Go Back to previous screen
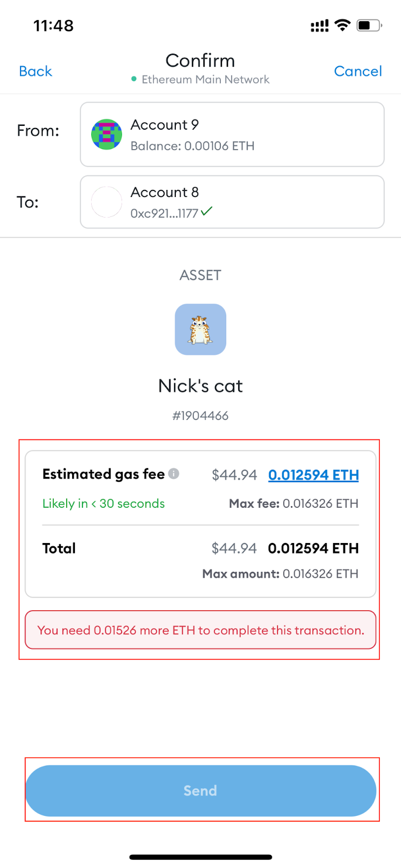401x868 pixels. click(35, 71)
